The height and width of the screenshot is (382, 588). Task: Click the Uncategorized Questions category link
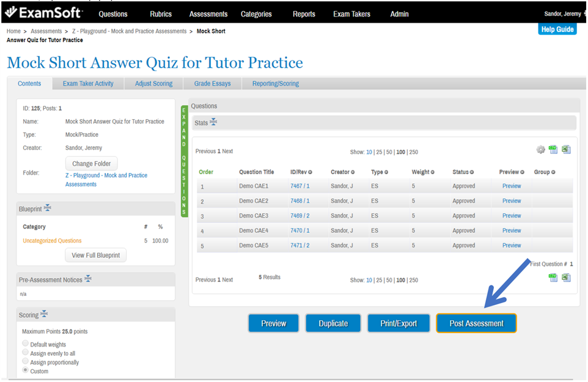(x=52, y=241)
